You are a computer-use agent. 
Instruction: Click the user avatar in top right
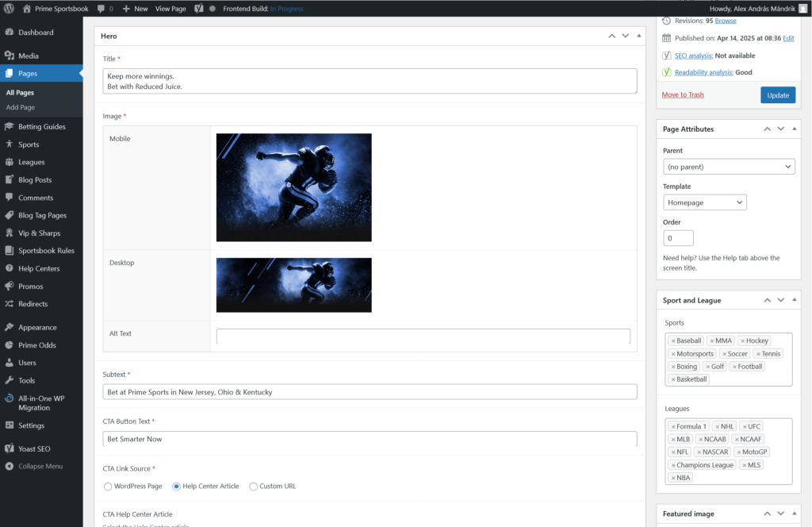click(x=802, y=8)
